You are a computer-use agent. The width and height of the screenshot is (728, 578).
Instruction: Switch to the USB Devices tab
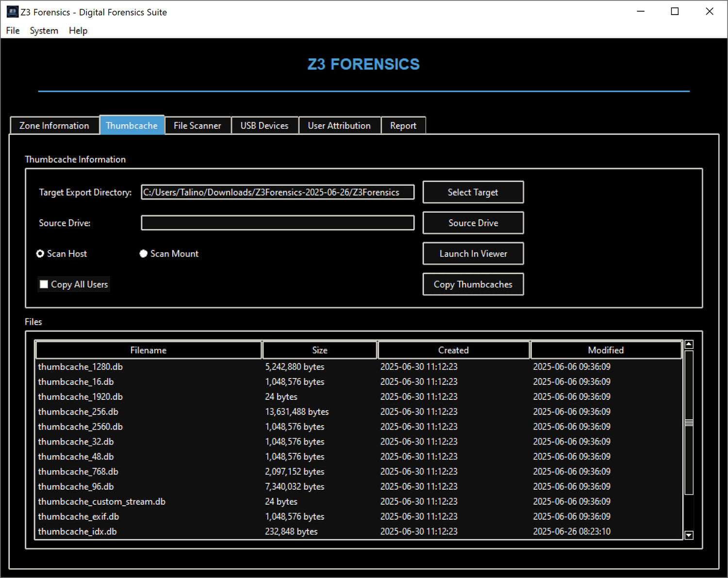(x=264, y=126)
